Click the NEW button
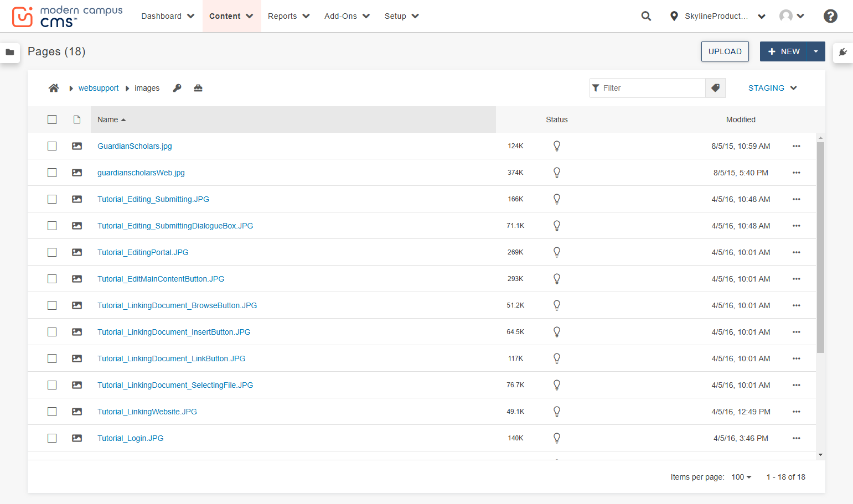The height and width of the screenshot is (504, 853). 784,51
